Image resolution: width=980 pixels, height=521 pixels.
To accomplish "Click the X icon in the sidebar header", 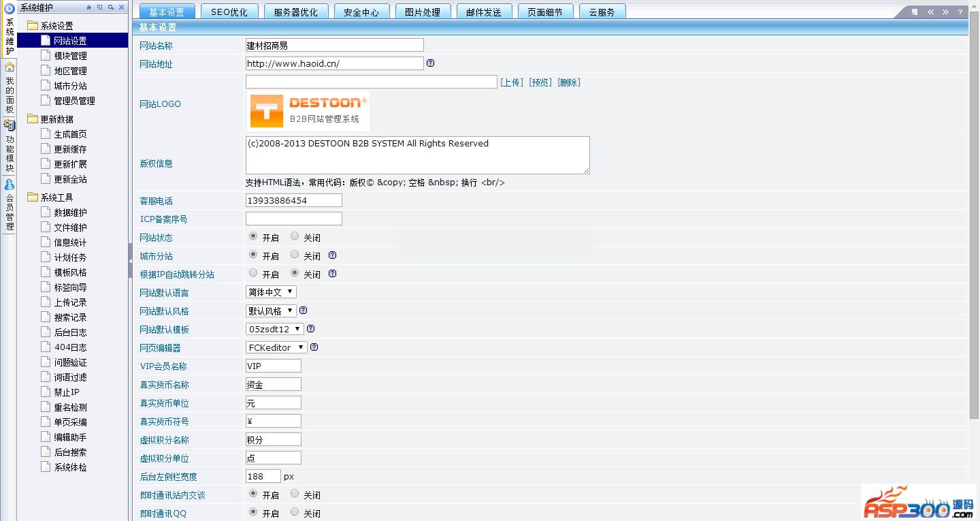I will pyautogui.click(x=121, y=7).
